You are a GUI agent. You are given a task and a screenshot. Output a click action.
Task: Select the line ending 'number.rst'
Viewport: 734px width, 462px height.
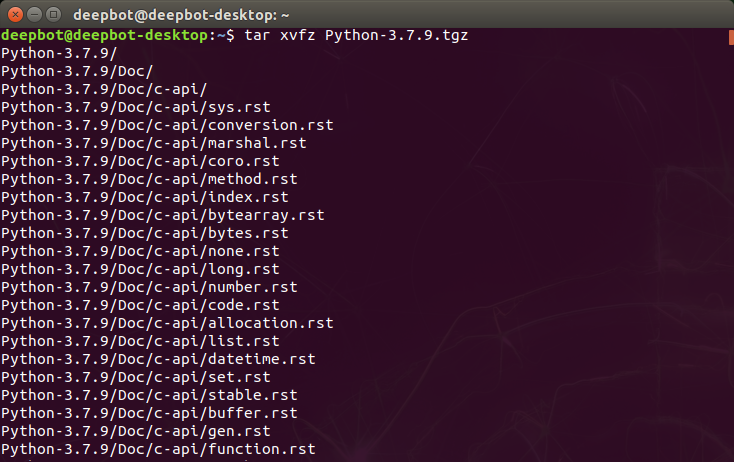149,287
